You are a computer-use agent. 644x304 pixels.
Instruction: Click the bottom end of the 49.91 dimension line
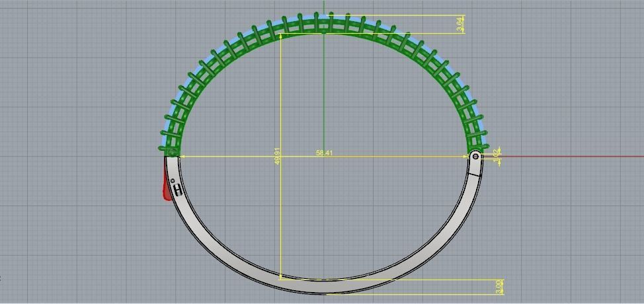[280, 279]
